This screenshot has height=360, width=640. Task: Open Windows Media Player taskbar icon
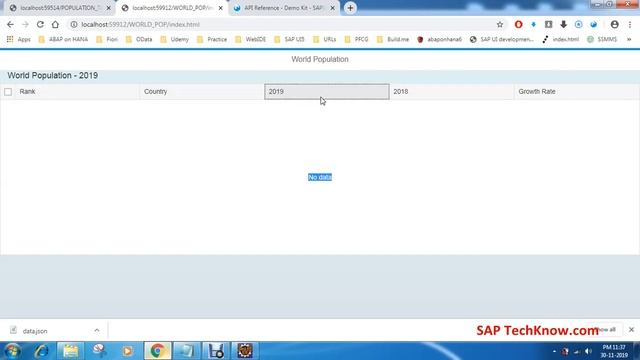point(128,351)
